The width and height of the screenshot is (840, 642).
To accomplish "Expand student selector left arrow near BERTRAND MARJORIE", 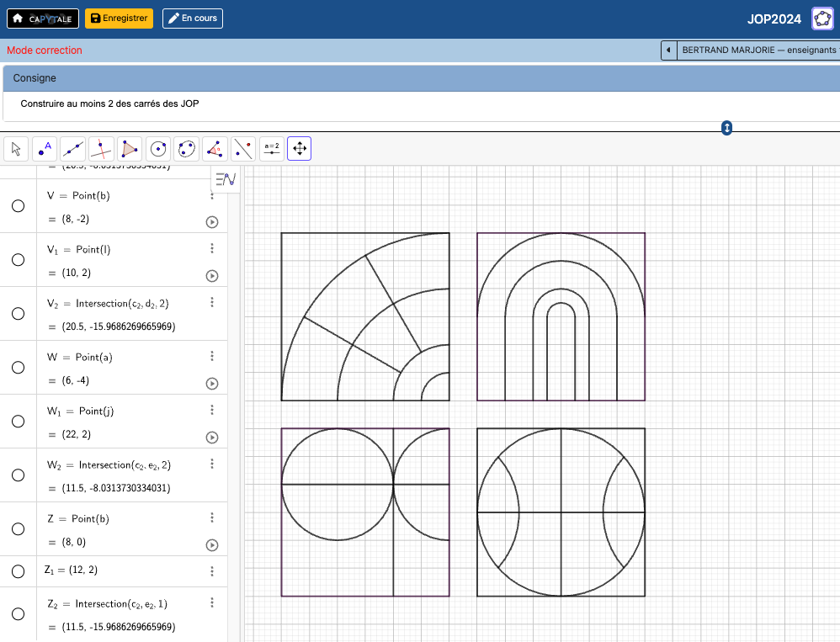I will click(x=668, y=50).
